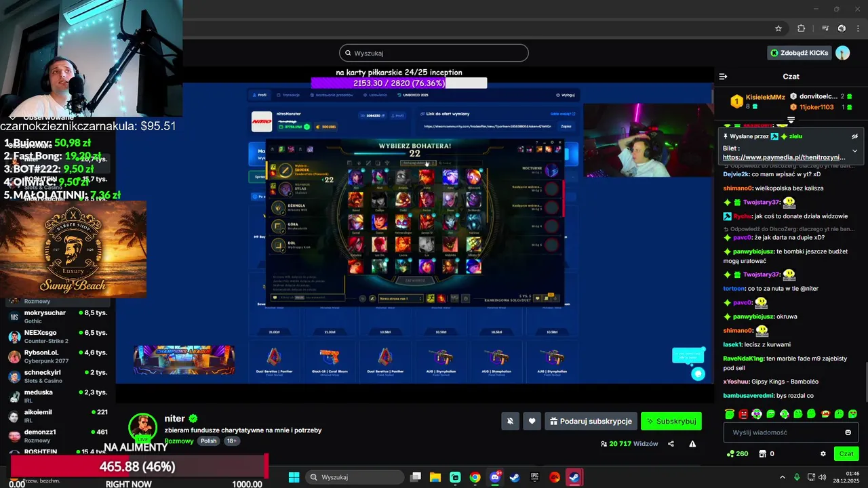The height and width of the screenshot is (488, 868).
Task: Select the Polish language tag
Action: tap(208, 441)
